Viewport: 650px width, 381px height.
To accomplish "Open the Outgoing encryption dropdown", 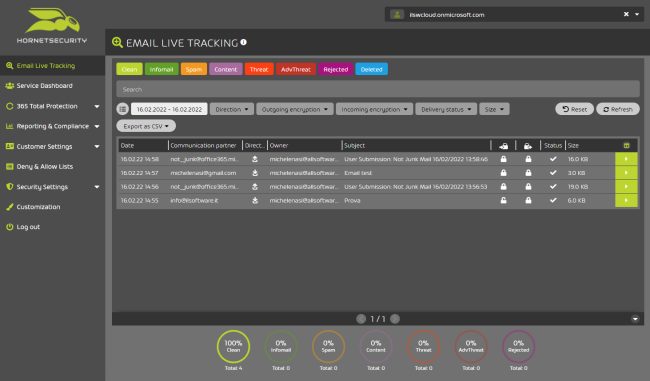I will click(x=295, y=109).
